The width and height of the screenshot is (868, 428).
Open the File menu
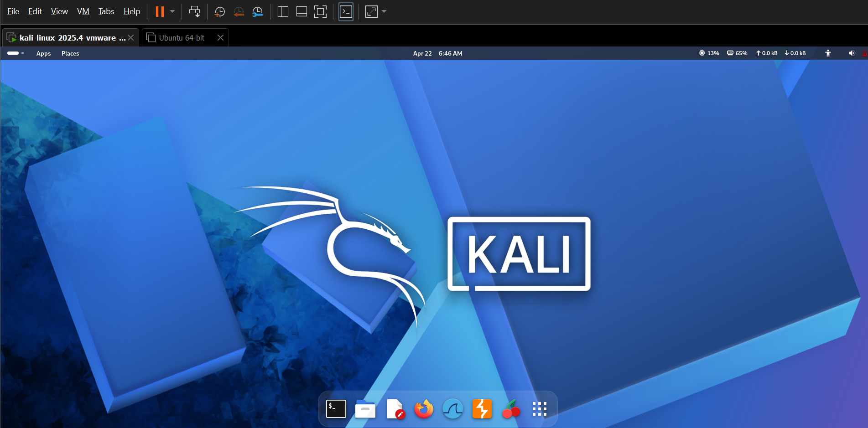point(13,11)
